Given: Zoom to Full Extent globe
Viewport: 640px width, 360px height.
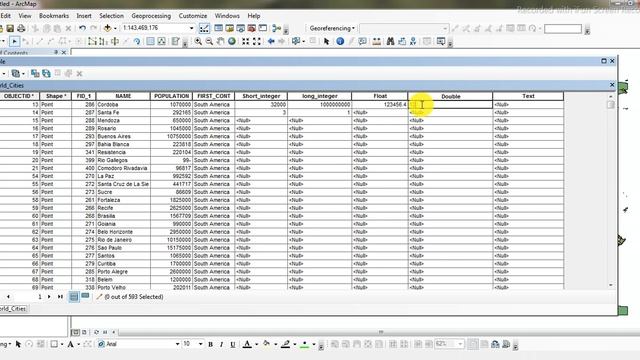Looking at the screenshot, I should (x=231, y=41).
